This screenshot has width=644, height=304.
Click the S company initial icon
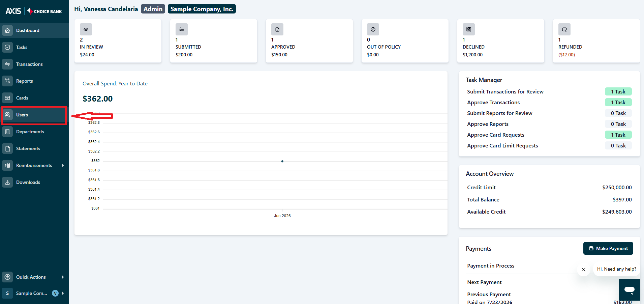tap(7, 293)
